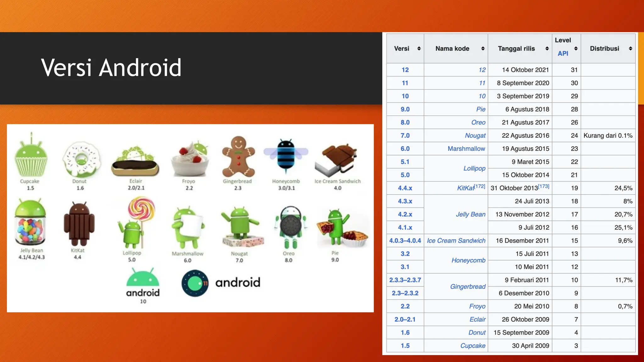The image size is (644, 362).
Task: Open the 2.0–2.1 version link
Action: [405, 320]
